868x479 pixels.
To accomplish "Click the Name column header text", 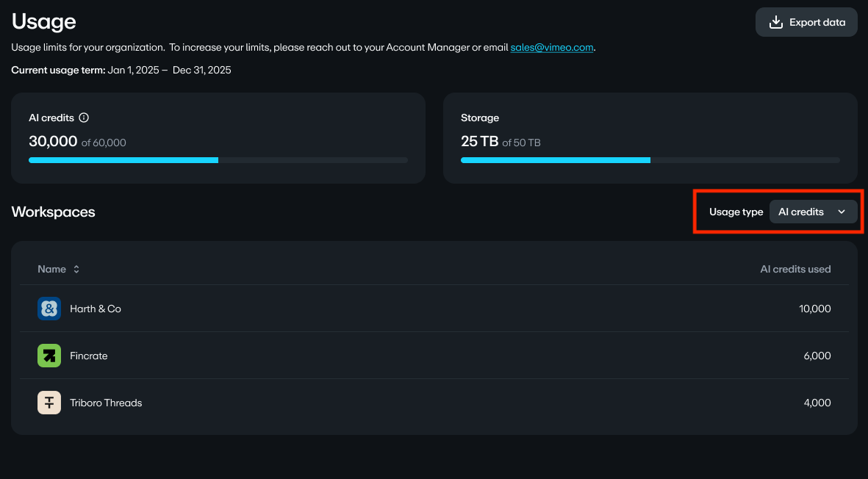I will (51, 270).
